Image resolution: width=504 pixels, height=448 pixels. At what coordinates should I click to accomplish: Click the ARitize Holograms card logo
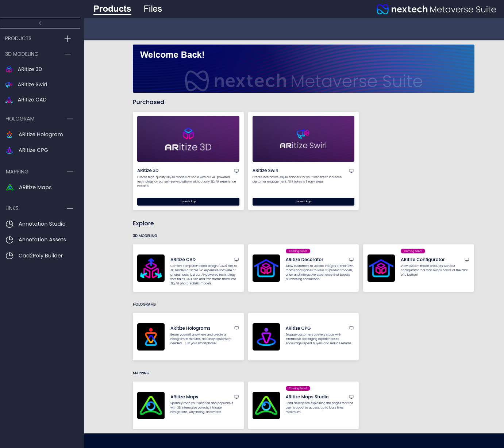[x=151, y=337]
